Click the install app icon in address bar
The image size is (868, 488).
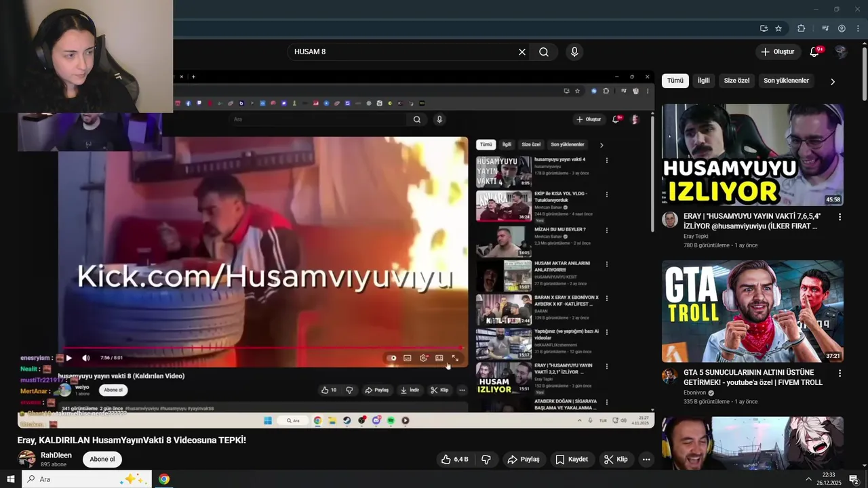(764, 28)
